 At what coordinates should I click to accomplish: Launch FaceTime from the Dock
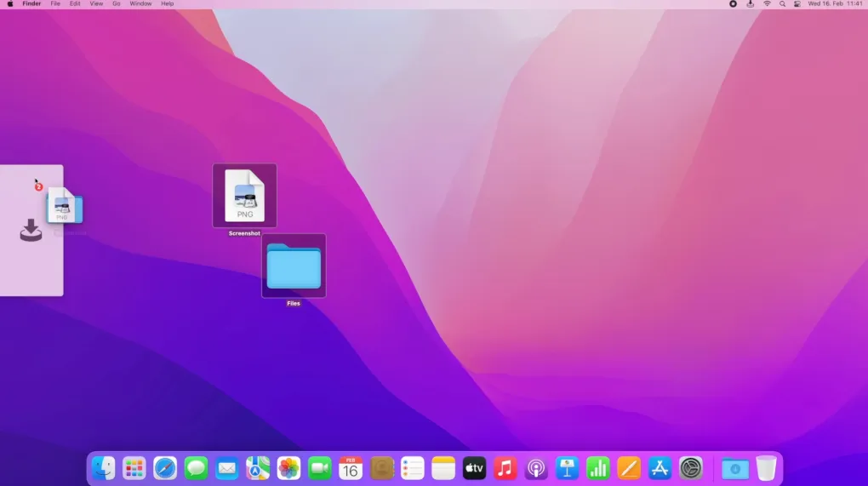coord(319,468)
